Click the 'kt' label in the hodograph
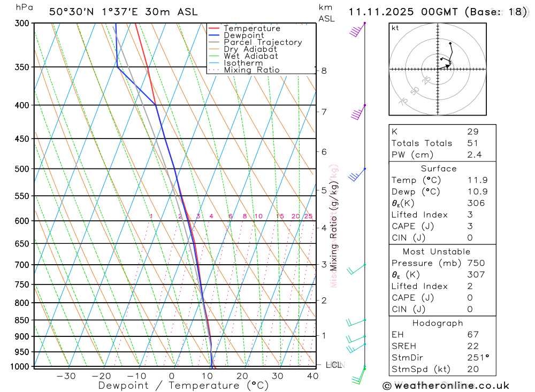The width and height of the screenshot is (535, 392). click(395, 28)
